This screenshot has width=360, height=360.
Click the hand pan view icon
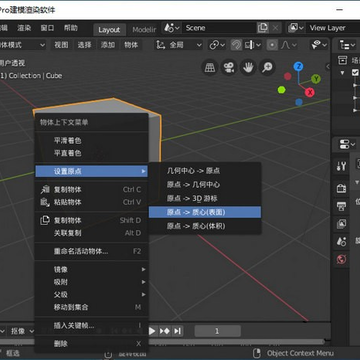tap(248, 68)
